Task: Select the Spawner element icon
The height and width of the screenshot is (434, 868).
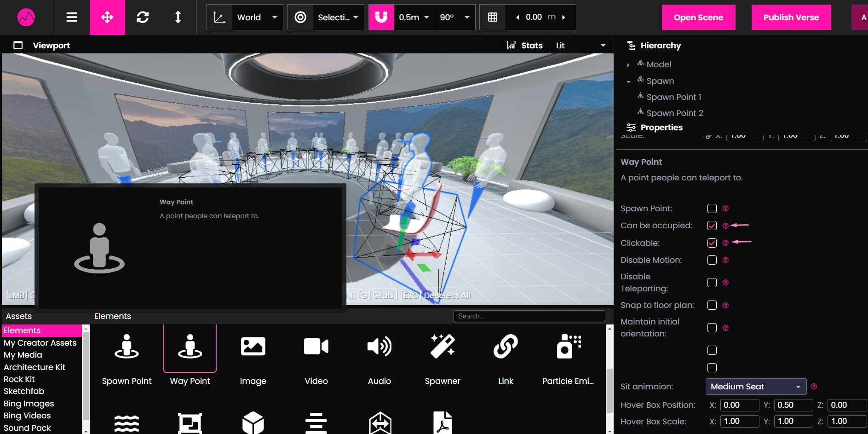Action: tap(443, 347)
